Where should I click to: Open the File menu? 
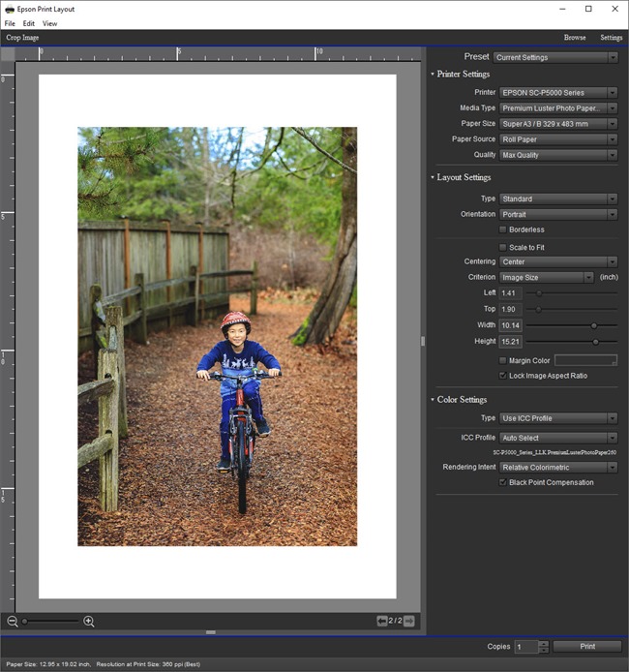click(10, 23)
